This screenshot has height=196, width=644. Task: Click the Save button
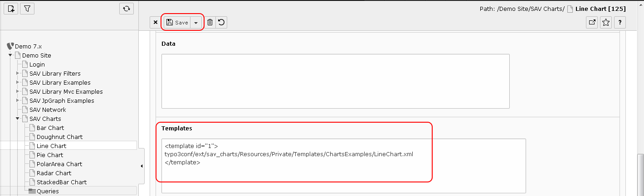177,22
